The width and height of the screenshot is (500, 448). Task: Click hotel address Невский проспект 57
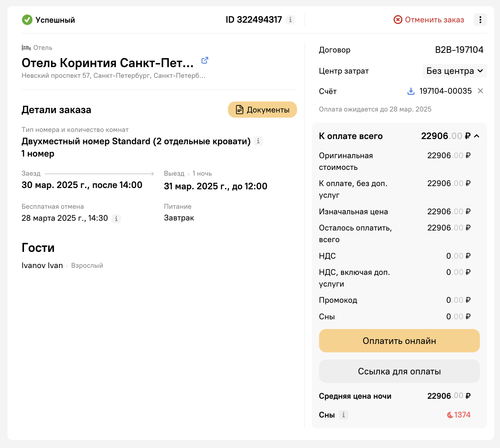tap(113, 76)
